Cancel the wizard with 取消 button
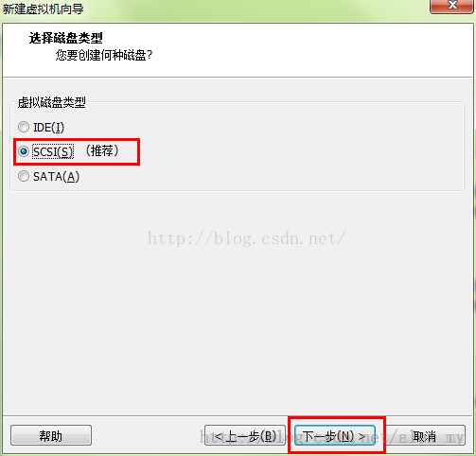 pyautogui.click(x=425, y=435)
